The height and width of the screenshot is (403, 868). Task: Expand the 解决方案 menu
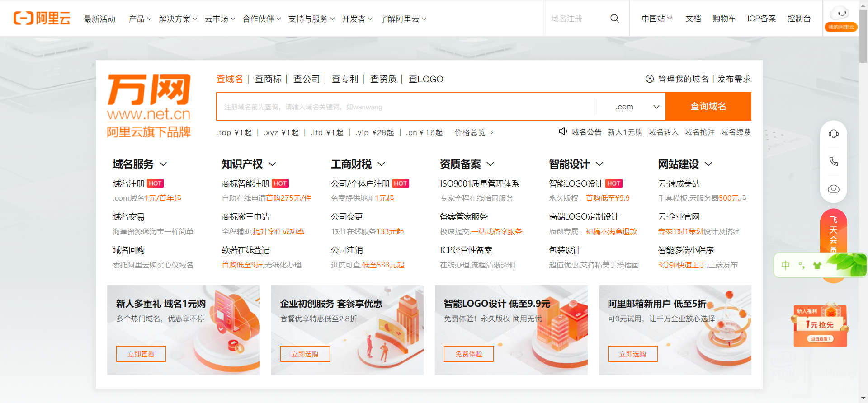178,19
